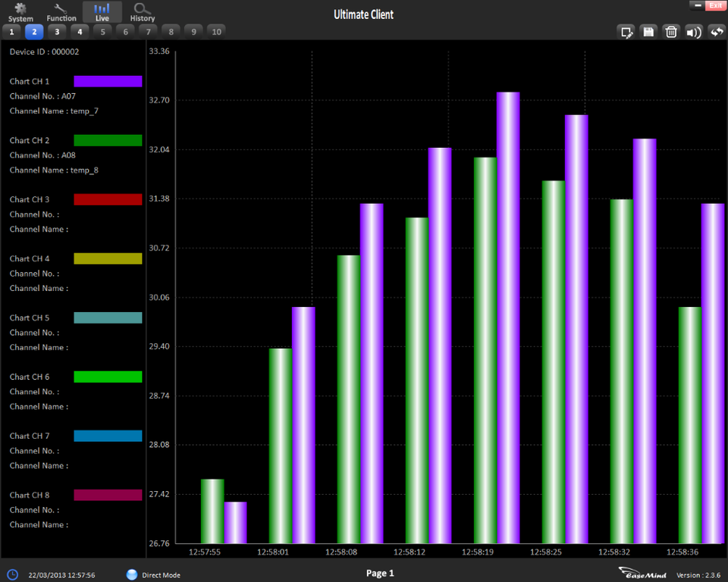
Task: Toggle the speaker sound icon
Action: [x=694, y=32]
